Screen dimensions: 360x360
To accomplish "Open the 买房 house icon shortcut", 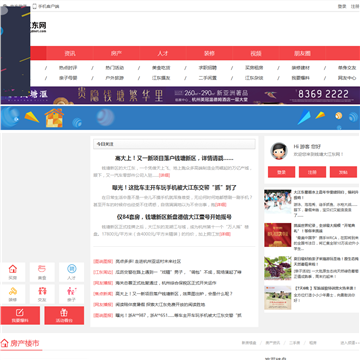I will click(x=12, y=272).
